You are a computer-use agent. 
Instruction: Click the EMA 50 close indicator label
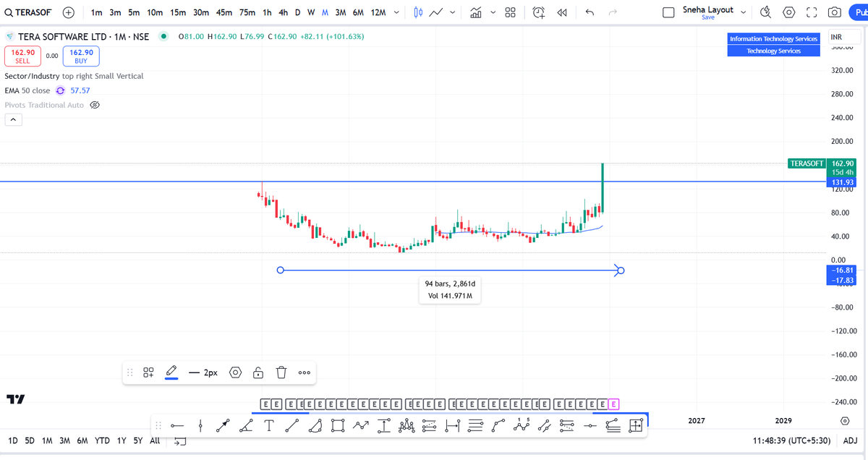27,90
